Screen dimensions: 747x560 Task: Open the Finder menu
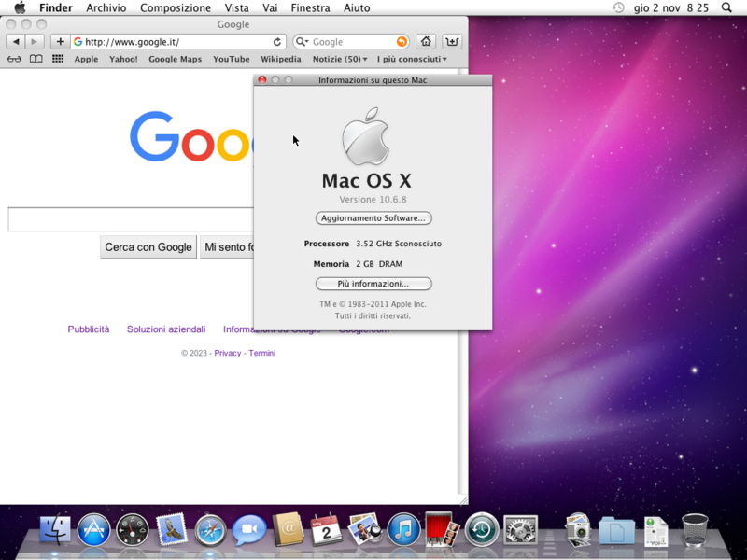point(56,8)
